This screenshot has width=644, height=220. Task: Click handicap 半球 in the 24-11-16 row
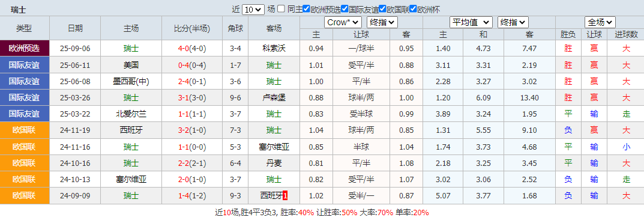pos(361,147)
